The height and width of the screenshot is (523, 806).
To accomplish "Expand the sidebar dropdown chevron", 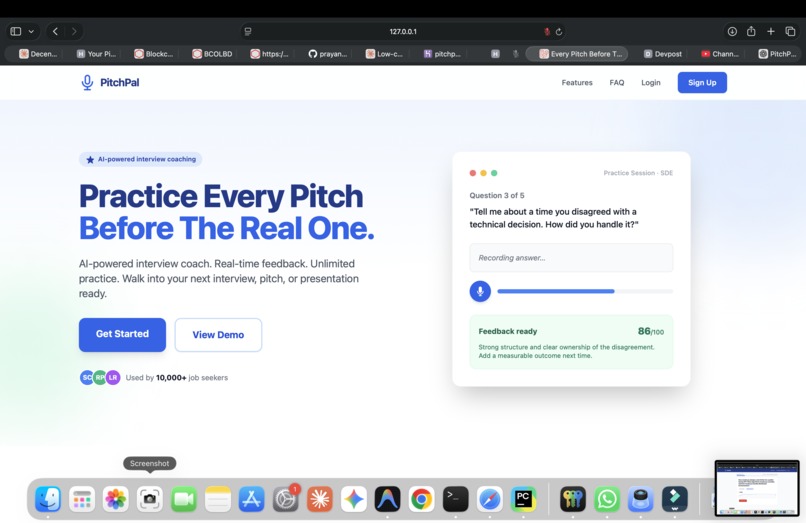I will (31, 31).
